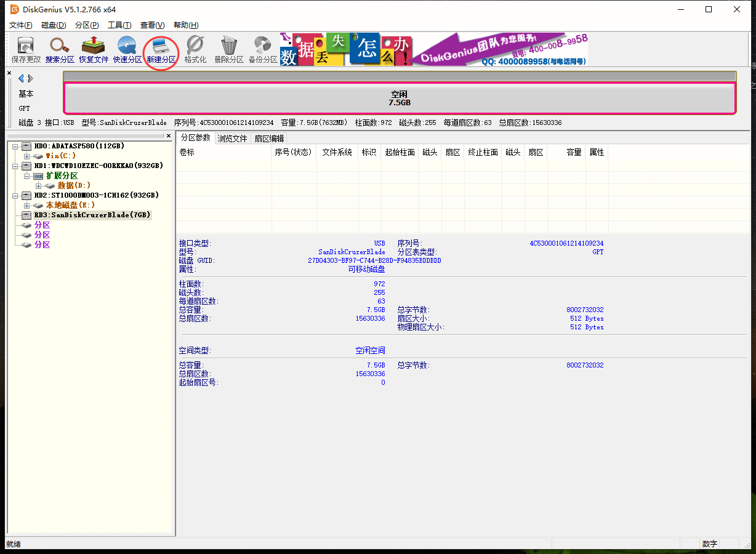The height and width of the screenshot is (554, 756).
Task: Go to next disk with right arrow
Action: (x=30, y=78)
